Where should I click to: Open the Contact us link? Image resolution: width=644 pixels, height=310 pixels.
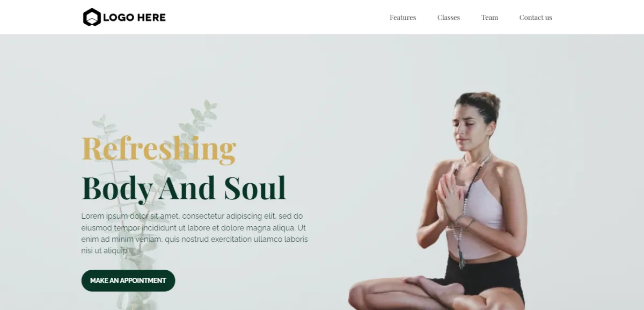click(x=536, y=17)
